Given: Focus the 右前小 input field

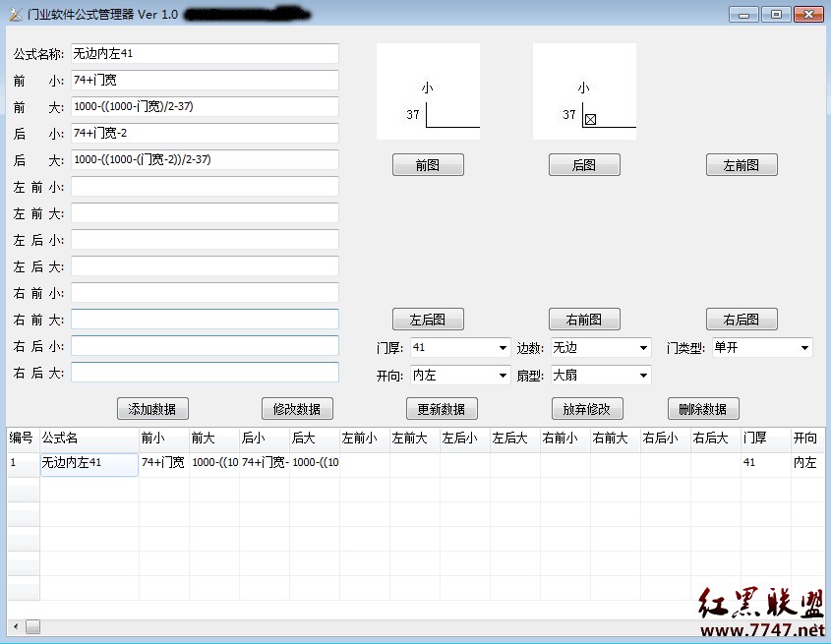Looking at the screenshot, I should pos(206,293).
